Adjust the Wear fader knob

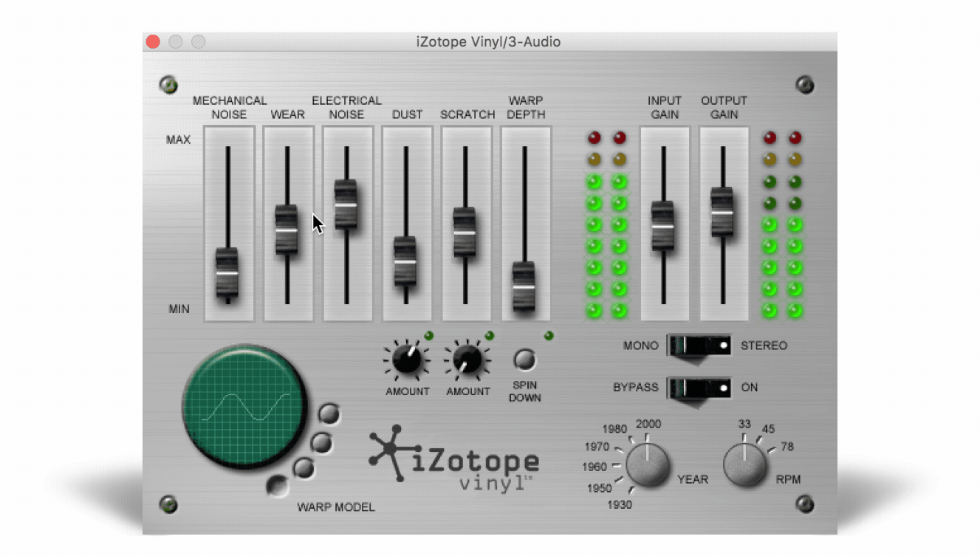[x=287, y=230]
